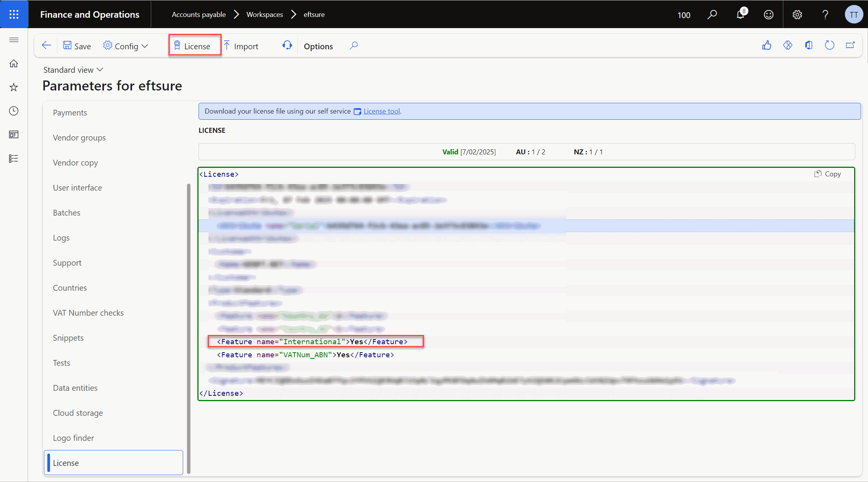Expand the Standard view dropdown
The width and height of the screenshot is (868, 482).
[73, 70]
